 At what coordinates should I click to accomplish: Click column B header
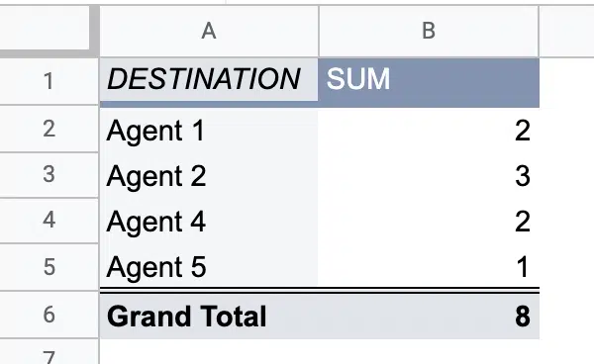coord(429,31)
